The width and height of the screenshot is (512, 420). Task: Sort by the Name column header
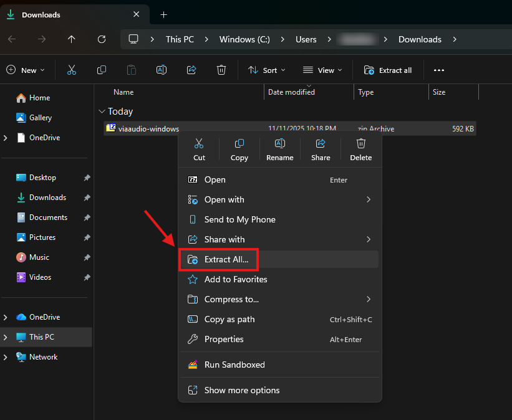point(123,92)
